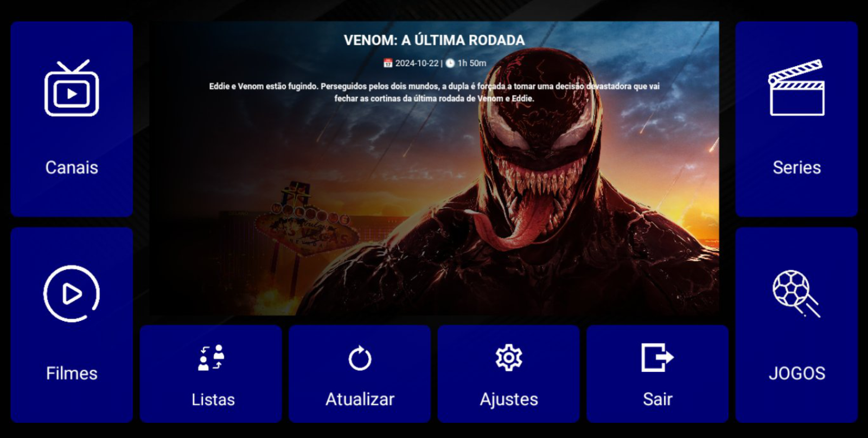Click the movie synopsis text

click(x=434, y=92)
